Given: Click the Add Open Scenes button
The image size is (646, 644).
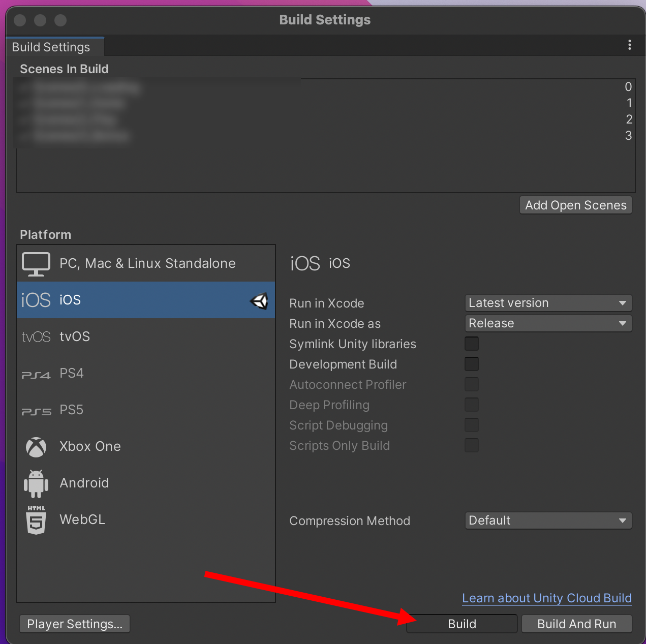Looking at the screenshot, I should (x=576, y=205).
